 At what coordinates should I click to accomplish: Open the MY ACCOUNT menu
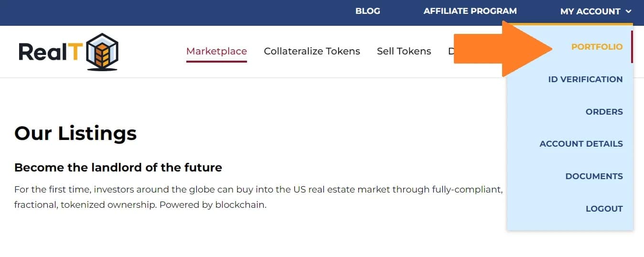(596, 11)
